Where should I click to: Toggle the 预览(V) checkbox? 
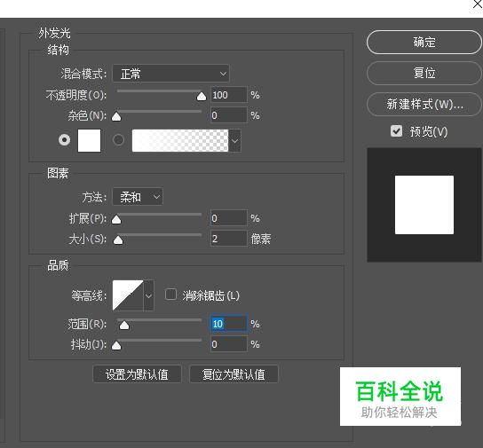[396, 131]
